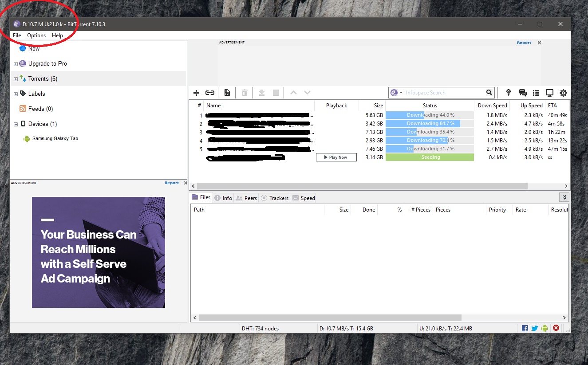Click the Stop torrent square icon
588x365 pixels.
click(x=276, y=93)
